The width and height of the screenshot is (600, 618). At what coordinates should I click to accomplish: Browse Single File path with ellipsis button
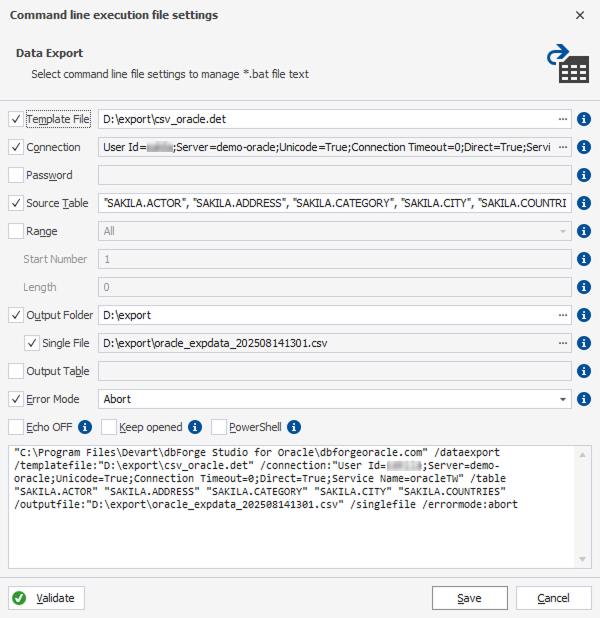click(563, 343)
